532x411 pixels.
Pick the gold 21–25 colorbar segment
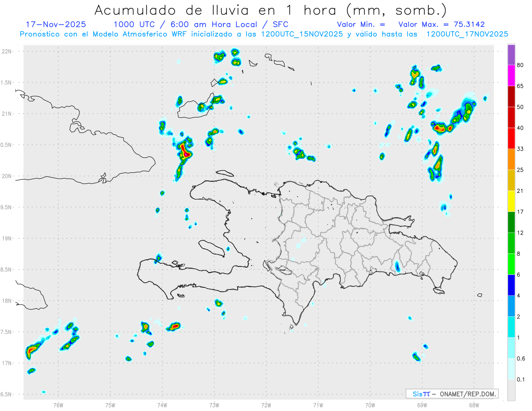pyautogui.click(x=511, y=180)
